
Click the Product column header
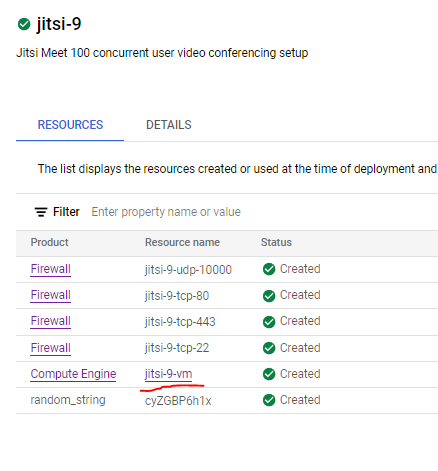point(49,242)
